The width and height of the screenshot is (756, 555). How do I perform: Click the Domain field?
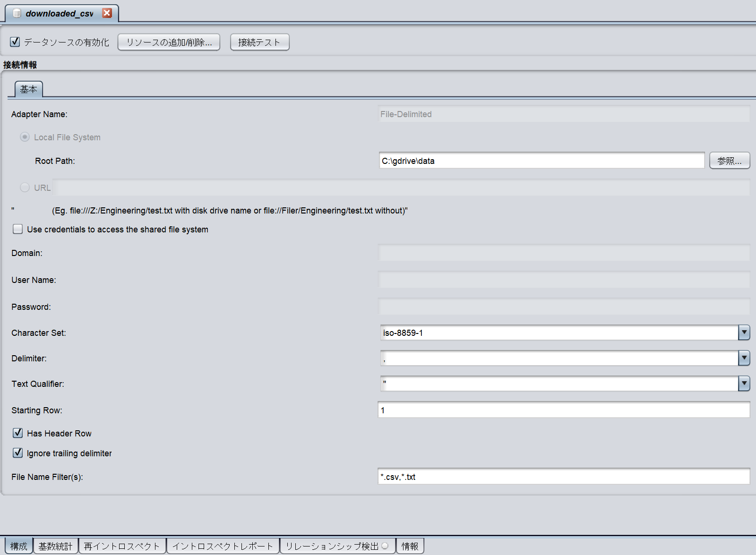tap(564, 253)
